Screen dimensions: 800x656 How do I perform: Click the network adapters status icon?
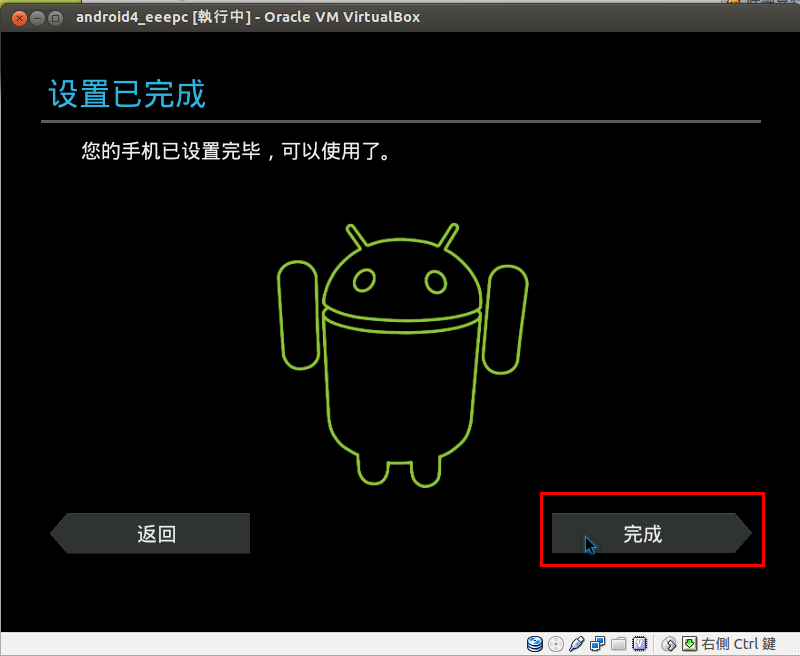597,644
